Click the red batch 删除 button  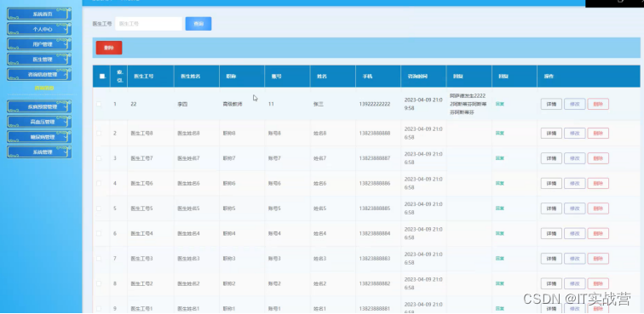coord(109,48)
